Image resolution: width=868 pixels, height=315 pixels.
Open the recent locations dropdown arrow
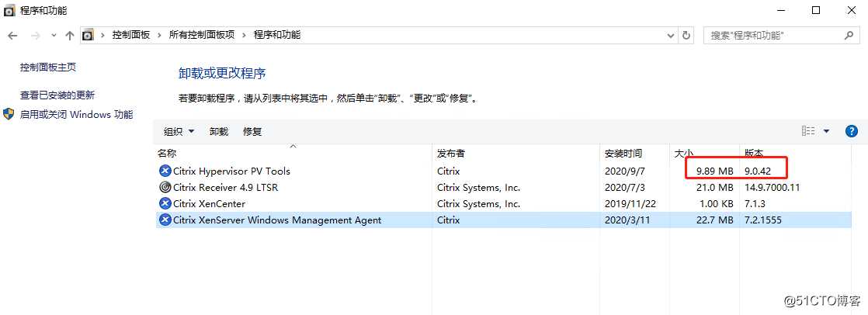pyautogui.click(x=53, y=35)
